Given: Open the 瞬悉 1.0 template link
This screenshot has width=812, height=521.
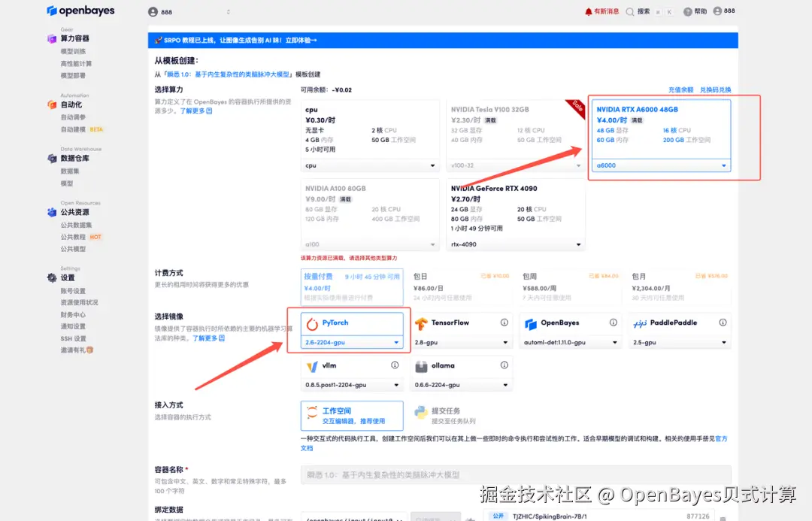Looking at the screenshot, I should (x=229, y=74).
